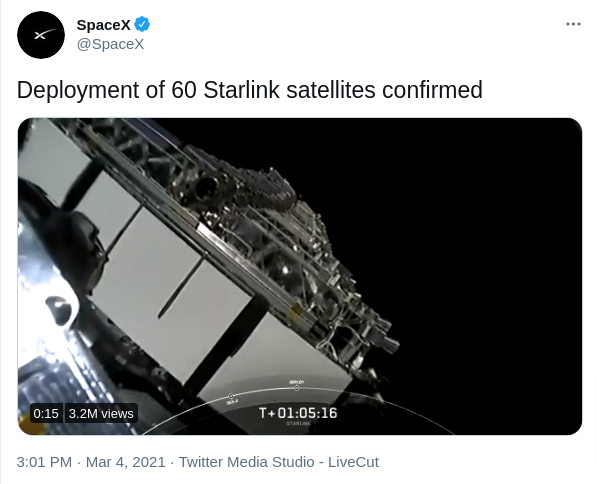Open the SpaceX profile avatar
This screenshot has width=597, height=484.
click(41, 35)
